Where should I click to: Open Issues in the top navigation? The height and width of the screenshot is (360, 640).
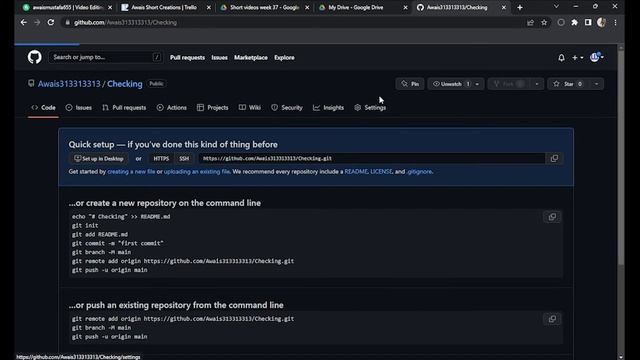click(x=220, y=58)
